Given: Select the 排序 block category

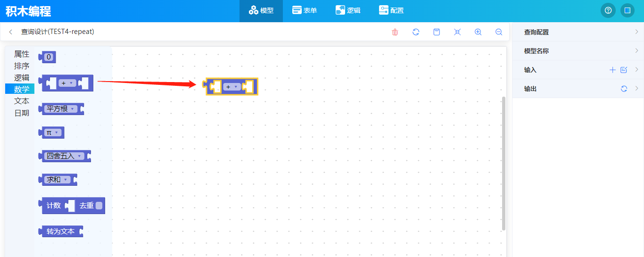Looking at the screenshot, I should click(x=22, y=66).
